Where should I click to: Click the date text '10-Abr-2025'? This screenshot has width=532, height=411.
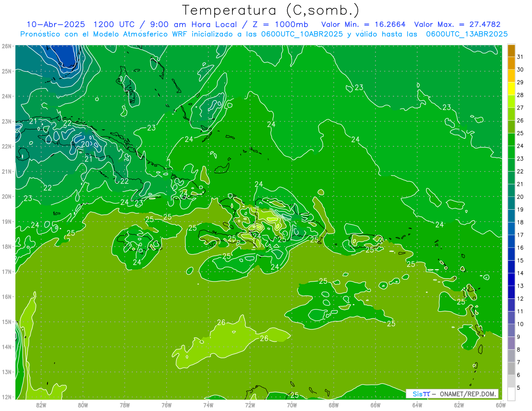coord(55,24)
